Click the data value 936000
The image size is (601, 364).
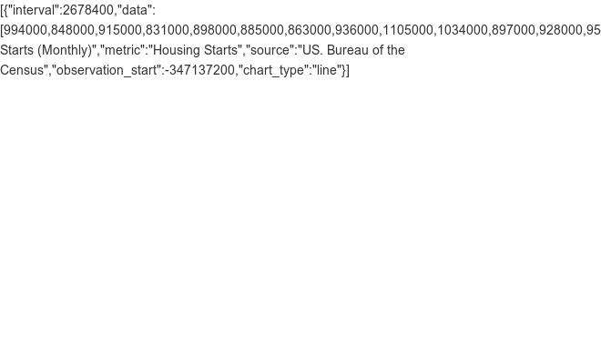coord(357,30)
